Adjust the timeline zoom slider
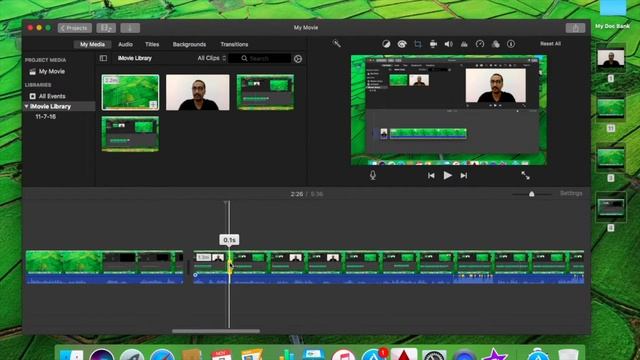 [x=531, y=194]
